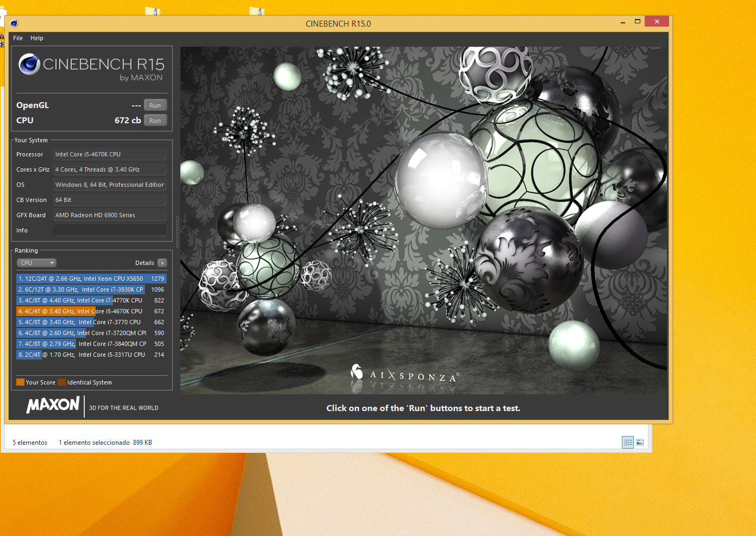Viewport: 756px width, 536px height.
Task: Open the File menu
Action: (18, 38)
